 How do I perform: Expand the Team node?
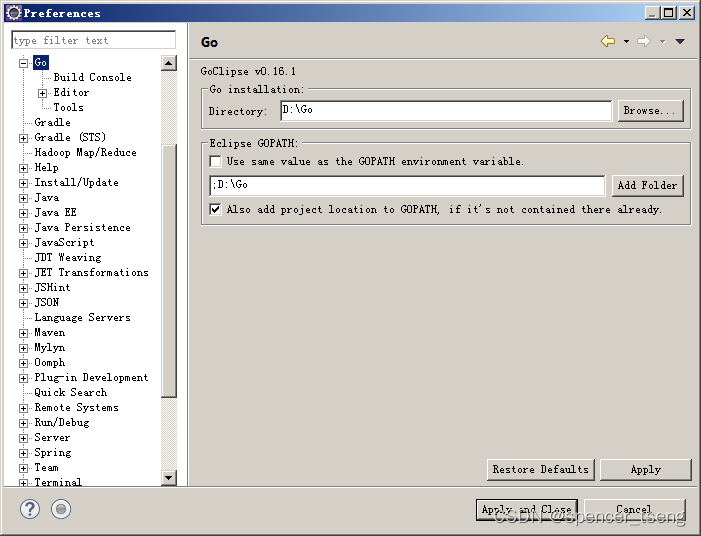(23, 468)
